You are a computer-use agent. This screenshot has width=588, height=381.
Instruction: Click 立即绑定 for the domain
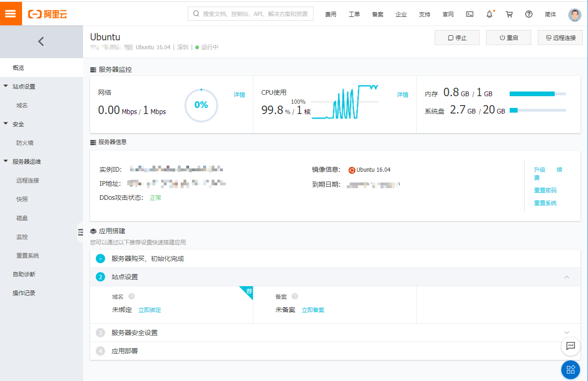click(x=150, y=310)
